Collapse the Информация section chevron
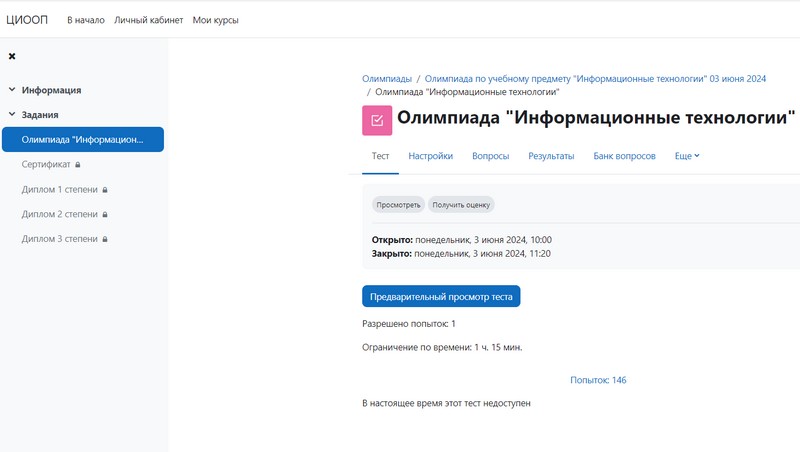The image size is (800, 452). coord(12,90)
